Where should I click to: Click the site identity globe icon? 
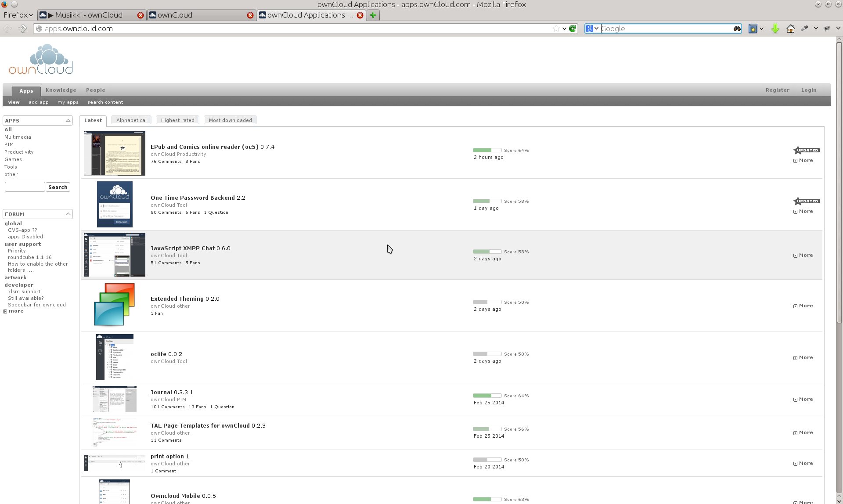pyautogui.click(x=39, y=29)
